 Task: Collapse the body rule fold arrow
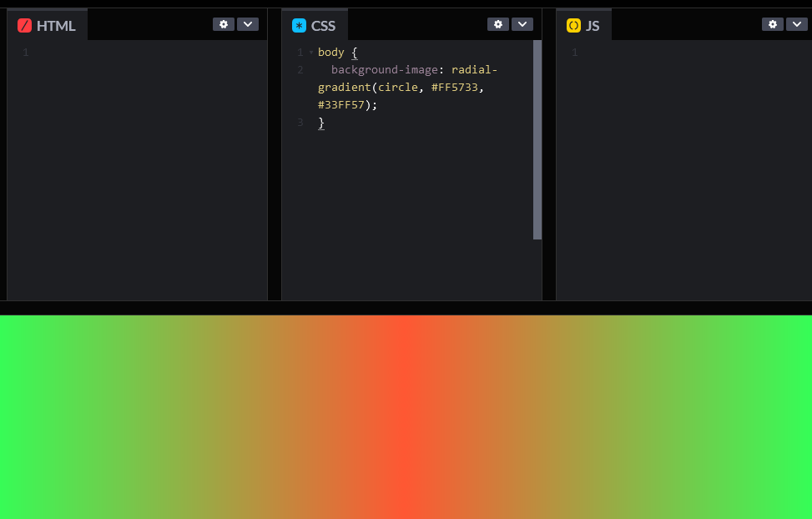pyautogui.click(x=311, y=53)
